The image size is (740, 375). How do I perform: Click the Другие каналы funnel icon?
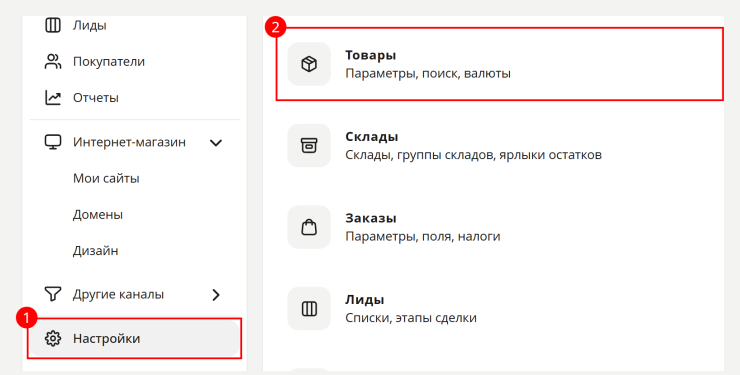53,294
